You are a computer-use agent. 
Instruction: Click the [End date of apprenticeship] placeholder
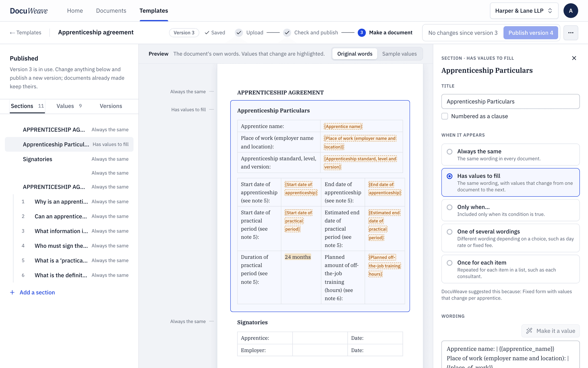click(x=385, y=188)
